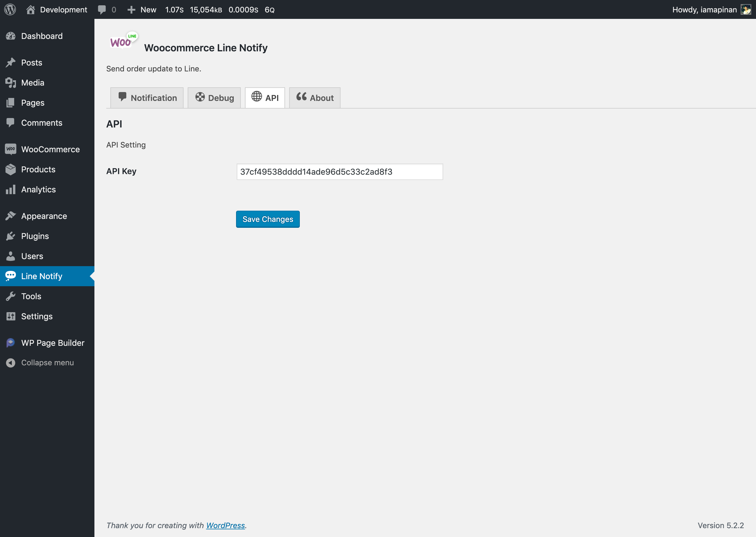The height and width of the screenshot is (537, 756).
Task: Click the 15,054kB memory stat
Action: [206, 9]
